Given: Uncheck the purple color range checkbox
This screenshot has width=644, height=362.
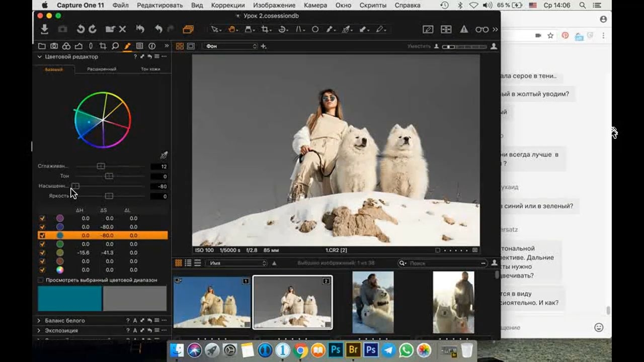Looking at the screenshot, I should 42,218.
